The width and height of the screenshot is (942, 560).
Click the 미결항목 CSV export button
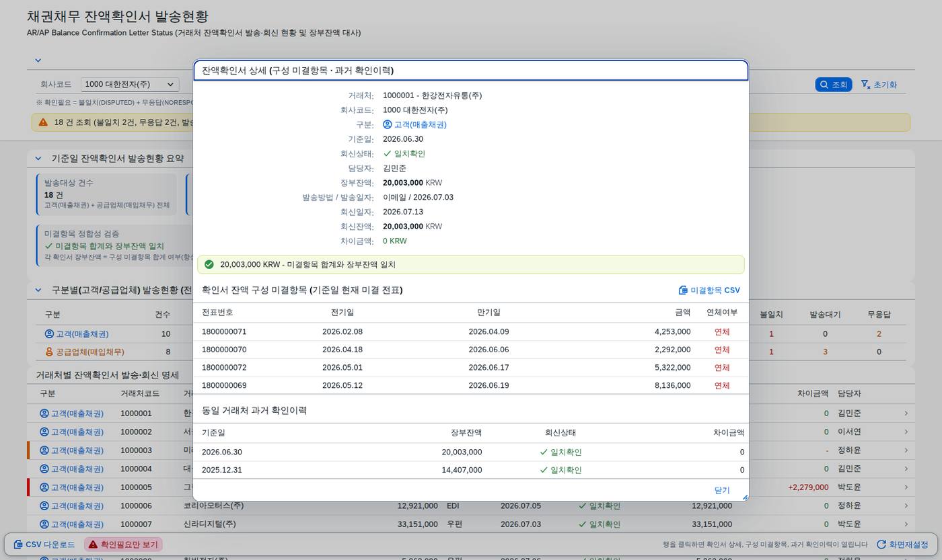709,290
